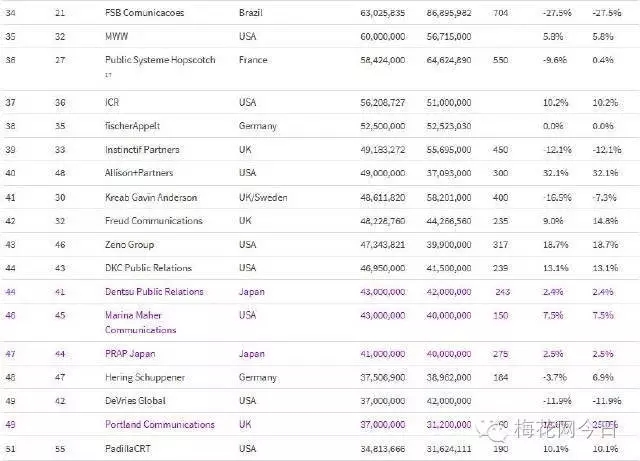Click the PRAP Japan link
Viewport: 640px width, 461px height.
[x=131, y=354]
